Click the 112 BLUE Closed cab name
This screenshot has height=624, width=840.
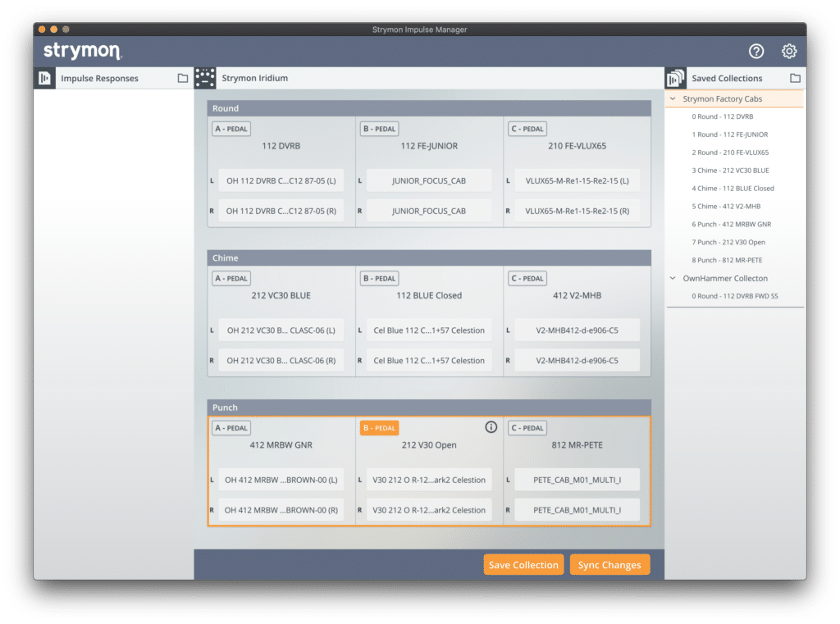[429, 295]
